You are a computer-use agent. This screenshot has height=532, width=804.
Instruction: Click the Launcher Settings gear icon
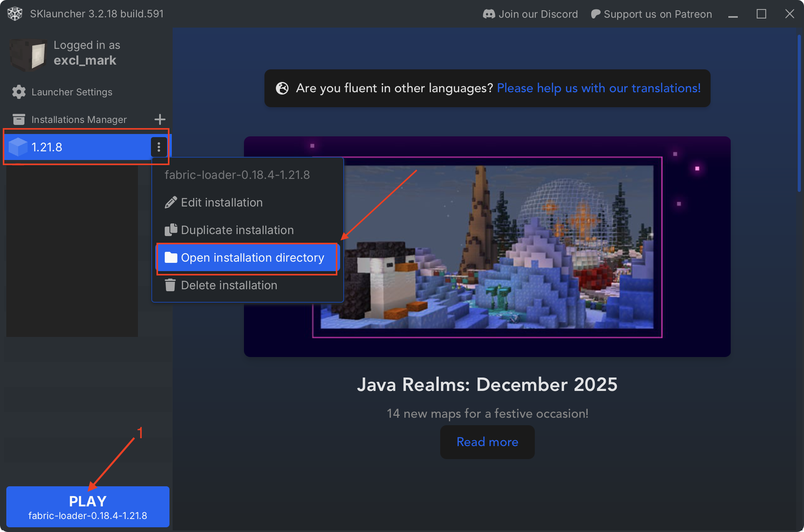pos(19,92)
